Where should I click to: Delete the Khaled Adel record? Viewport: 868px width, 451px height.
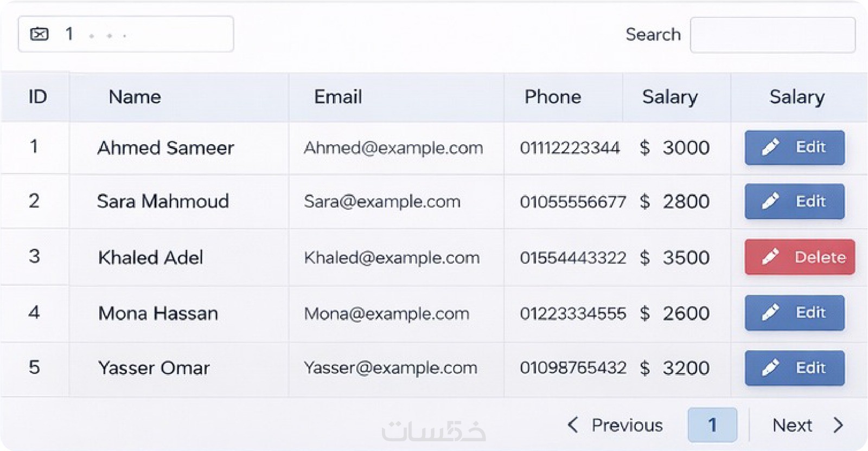tap(800, 257)
